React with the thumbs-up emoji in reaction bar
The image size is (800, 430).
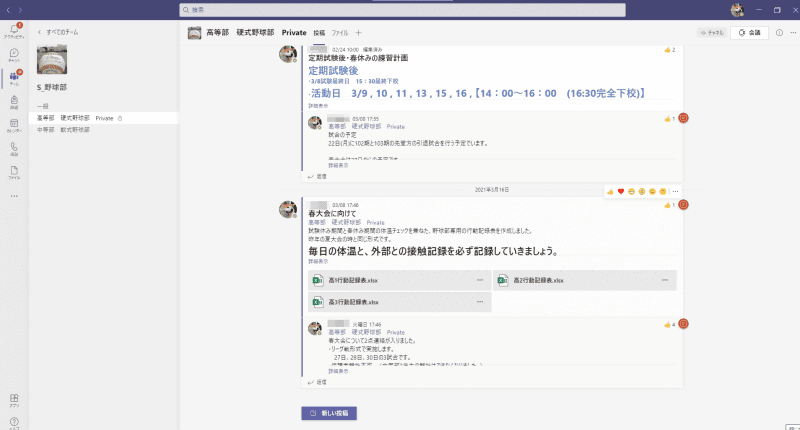(610, 191)
